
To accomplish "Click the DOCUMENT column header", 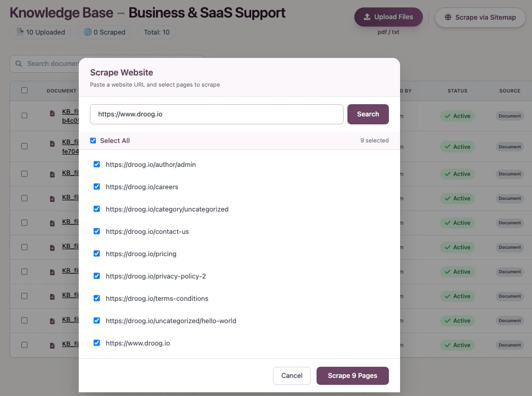I will pos(61,90).
